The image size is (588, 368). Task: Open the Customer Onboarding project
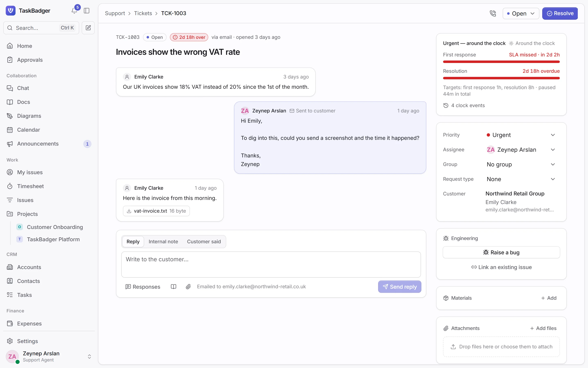54,227
